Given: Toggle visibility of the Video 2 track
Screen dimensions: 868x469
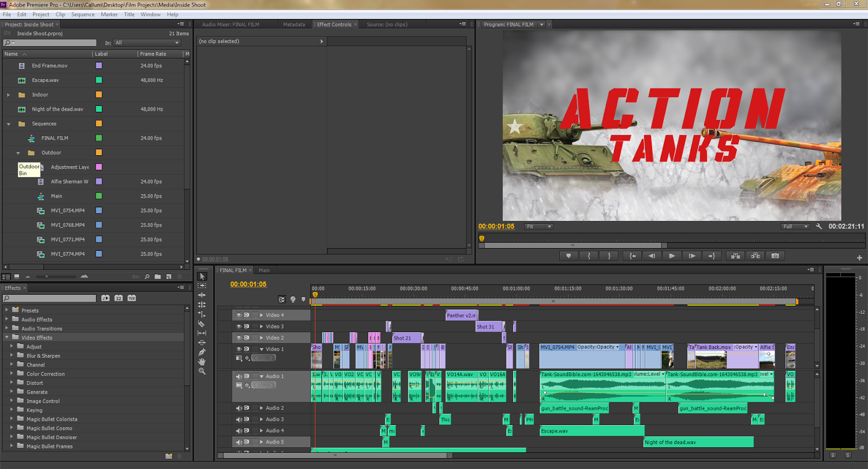Looking at the screenshot, I should (239, 338).
